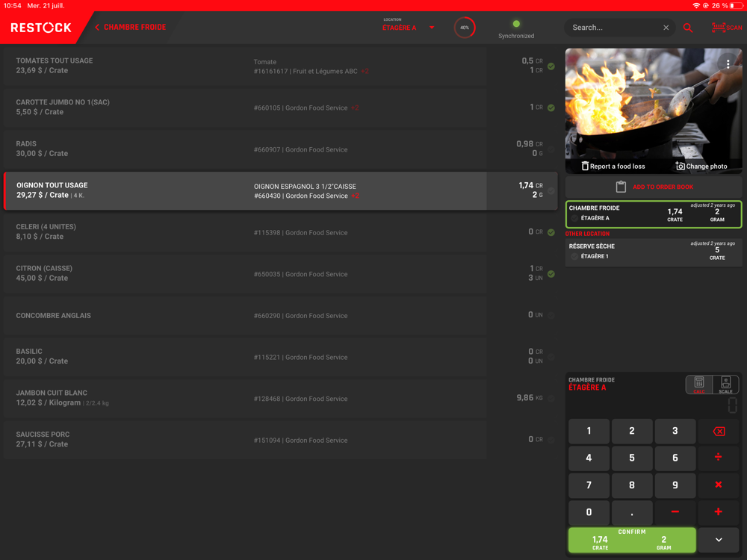
Task: Toggle the green checkmark for Tomates Tout Usage
Action: point(551,66)
